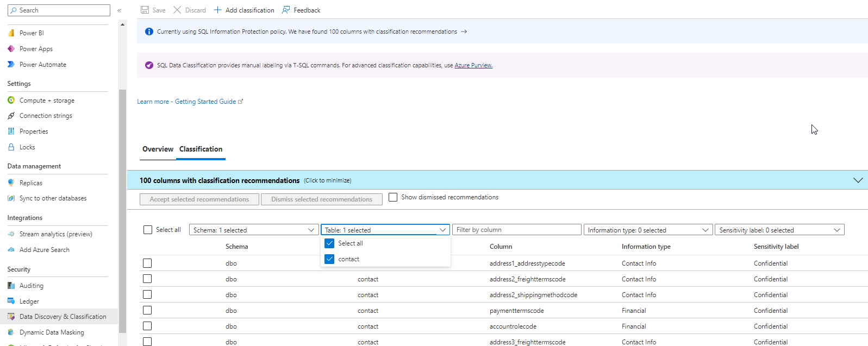Open the Azure Purview link
The height and width of the screenshot is (346, 868).
(473, 65)
